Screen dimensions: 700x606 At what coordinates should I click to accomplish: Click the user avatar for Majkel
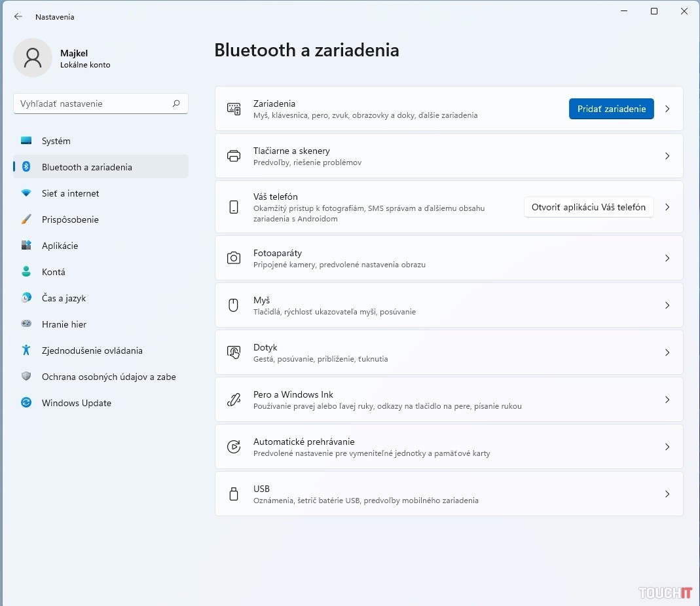point(33,58)
